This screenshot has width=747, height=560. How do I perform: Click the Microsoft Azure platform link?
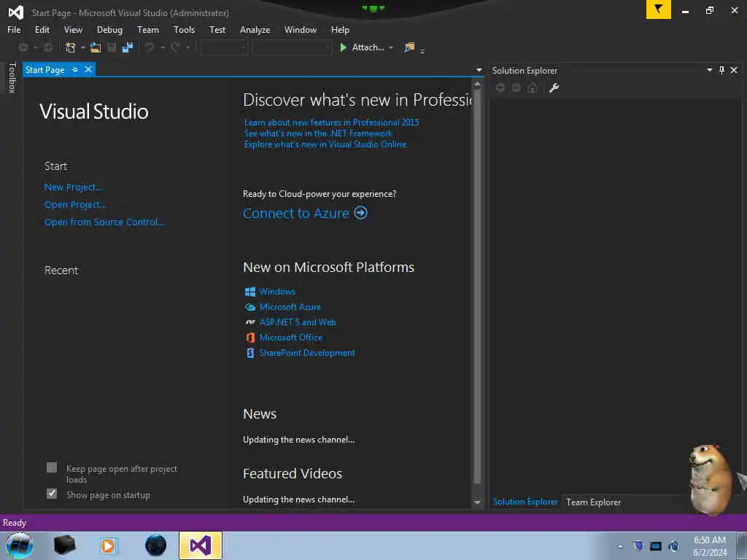(x=290, y=307)
